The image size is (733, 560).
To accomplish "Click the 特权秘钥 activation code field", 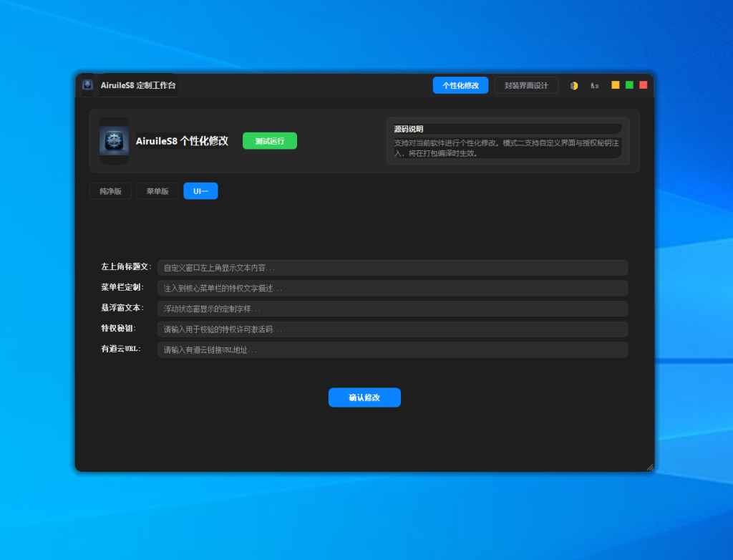I will (x=392, y=329).
